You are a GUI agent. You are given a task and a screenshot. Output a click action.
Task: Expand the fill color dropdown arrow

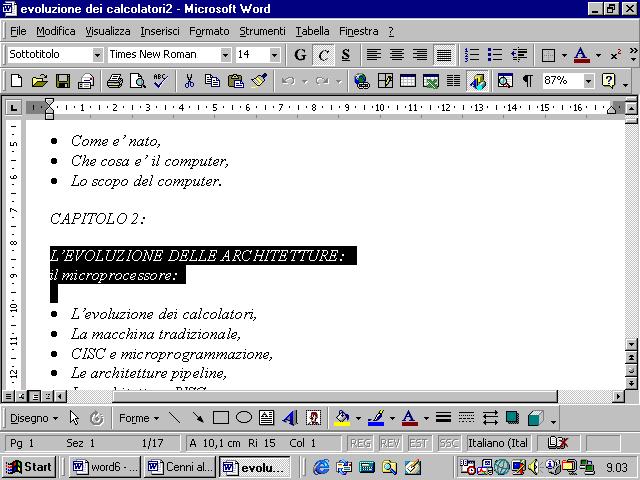(x=358, y=418)
